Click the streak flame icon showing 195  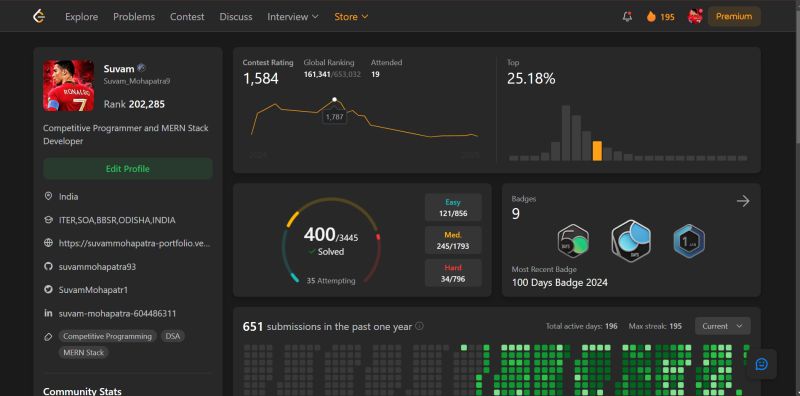pos(651,16)
